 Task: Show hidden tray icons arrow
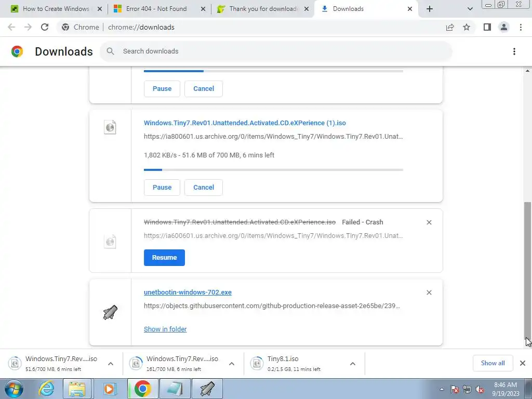442,389
